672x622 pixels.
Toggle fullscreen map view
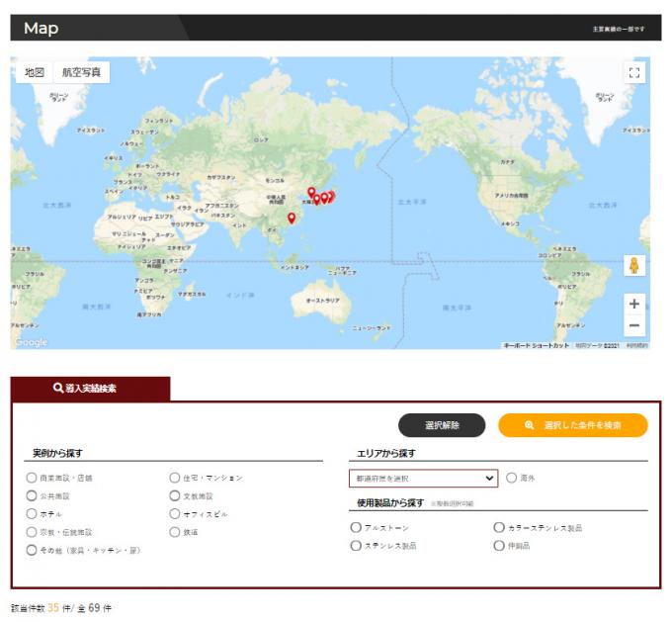634,72
